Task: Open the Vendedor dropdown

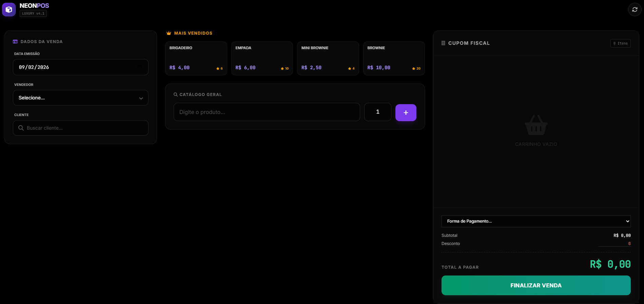Action: pyautogui.click(x=81, y=98)
